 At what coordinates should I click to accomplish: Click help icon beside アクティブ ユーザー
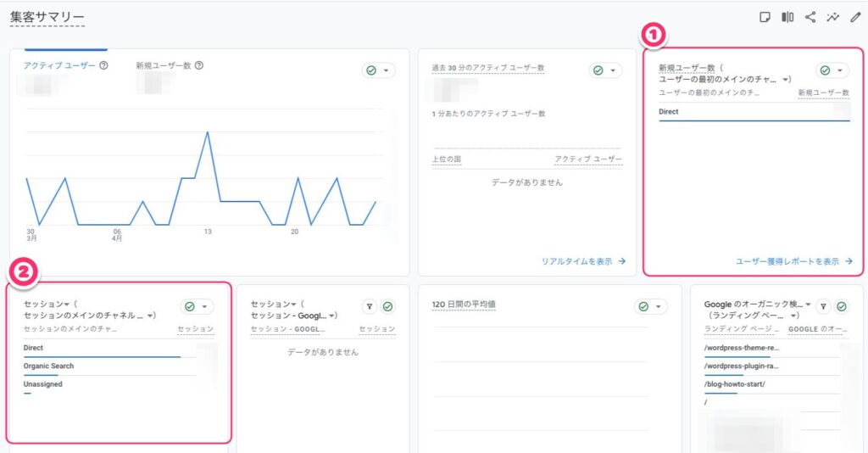tap(103, 65)
